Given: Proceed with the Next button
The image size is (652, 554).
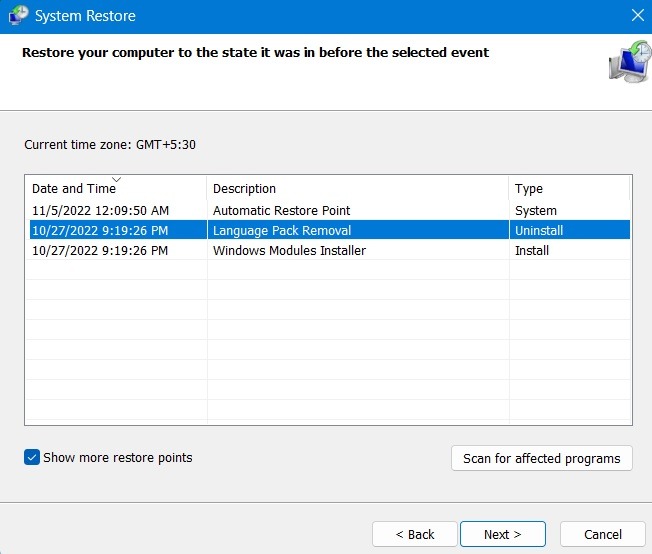Looking at the screenshot, I should [503, 534].
